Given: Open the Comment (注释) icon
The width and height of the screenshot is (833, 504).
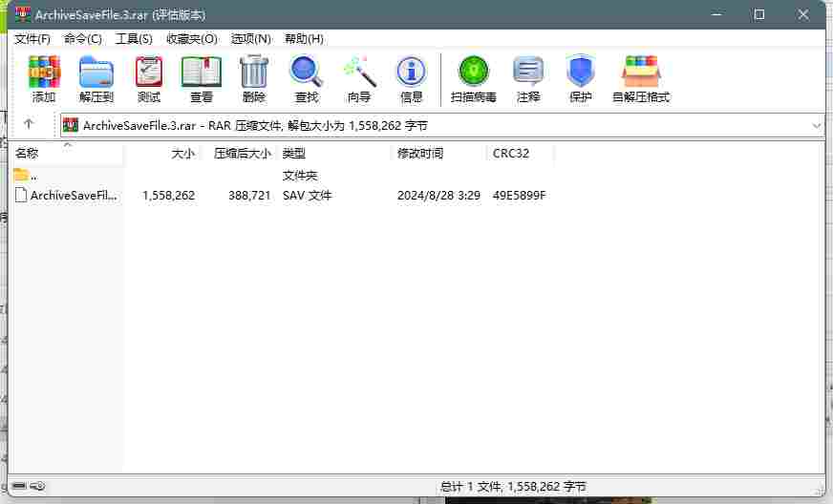Looking at the screenshot, I should tap(528, 79).
